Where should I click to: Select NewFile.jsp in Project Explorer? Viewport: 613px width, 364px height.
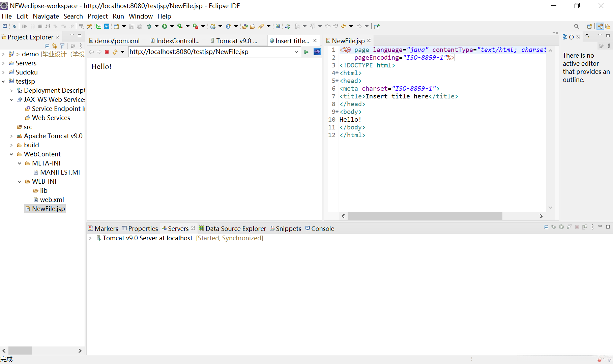point(48,209)
